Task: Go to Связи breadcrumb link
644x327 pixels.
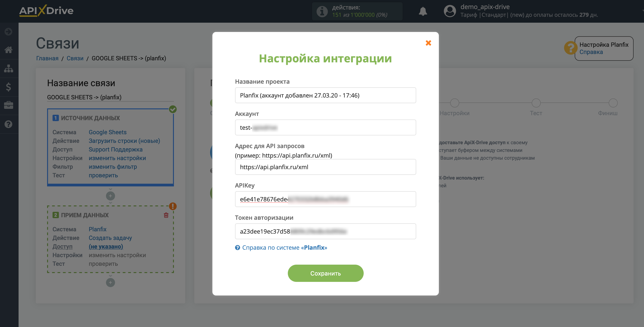Action: point(75,58)
